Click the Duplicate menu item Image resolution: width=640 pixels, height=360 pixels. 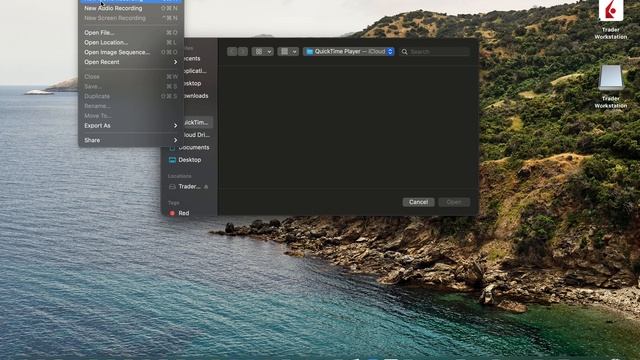click(131, 96)
